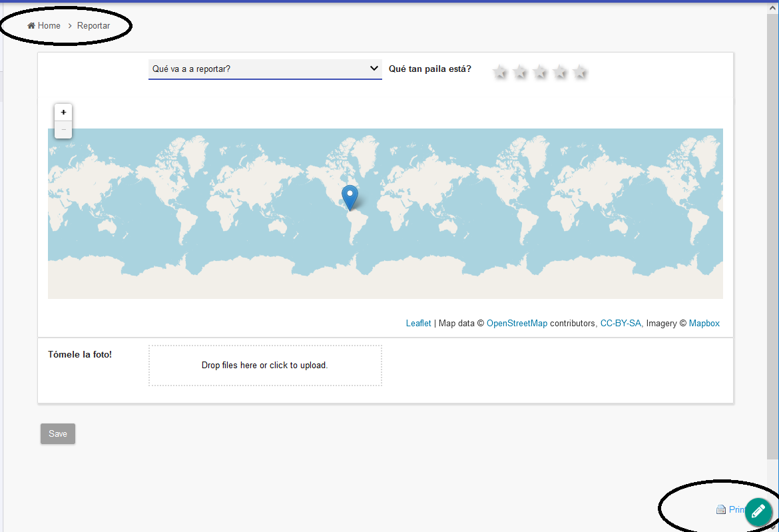Image resolution: width=779 pixels, height=532 pixels.
Task: Open the OpenStreetMap link
Action: pos(517,324)
